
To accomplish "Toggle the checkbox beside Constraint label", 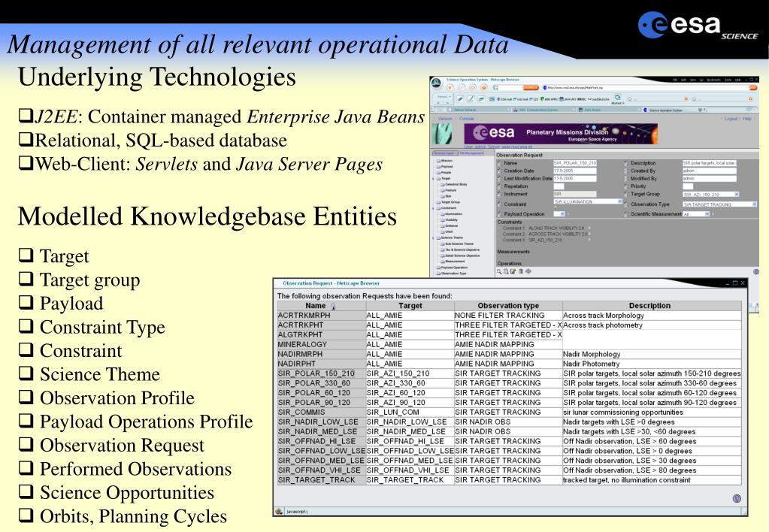I will 499,204.
